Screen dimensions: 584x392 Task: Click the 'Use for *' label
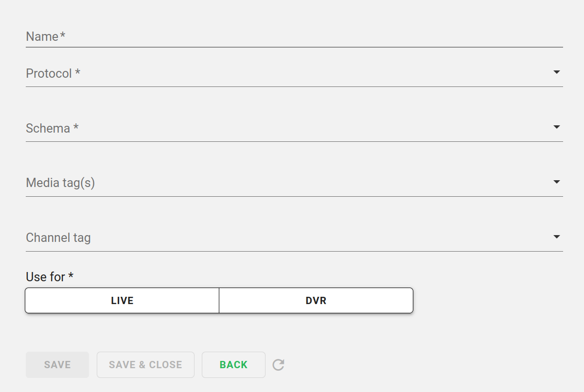tap(50, 277)
